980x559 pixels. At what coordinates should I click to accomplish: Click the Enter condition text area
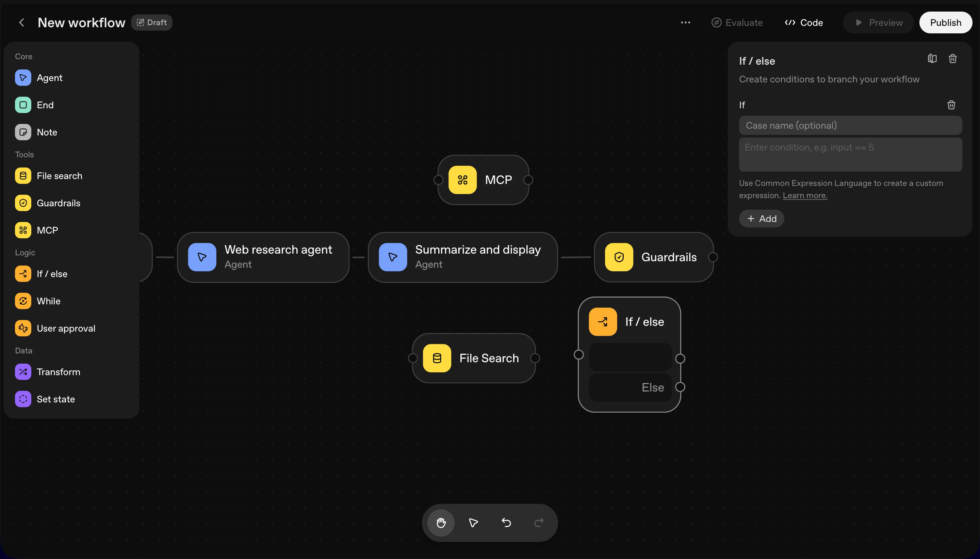point(850,154)
